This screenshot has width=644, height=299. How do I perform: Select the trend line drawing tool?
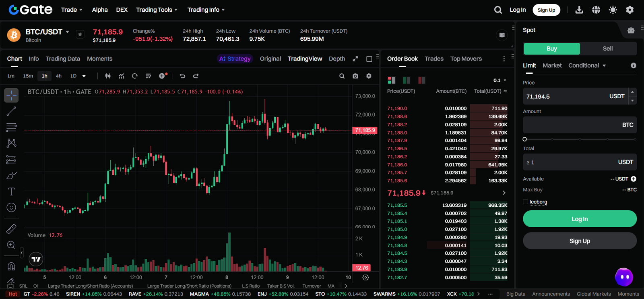tap(11, 111)
